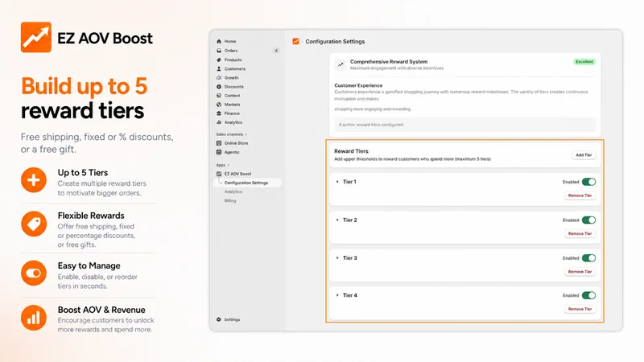The width and height of the screenshot is (644, 362).
Task: Click the large EZ AOV Boost logo
Action: tap(36, 37)
